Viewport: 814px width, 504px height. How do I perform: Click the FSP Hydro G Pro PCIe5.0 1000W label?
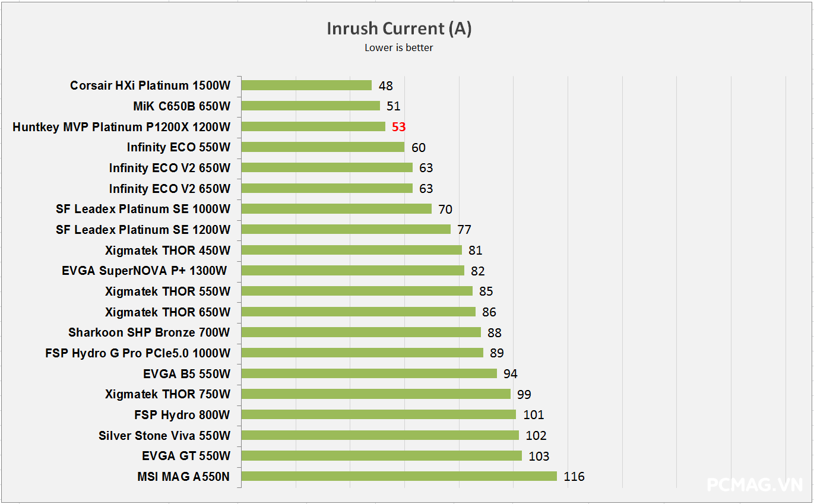coord(138,353)
